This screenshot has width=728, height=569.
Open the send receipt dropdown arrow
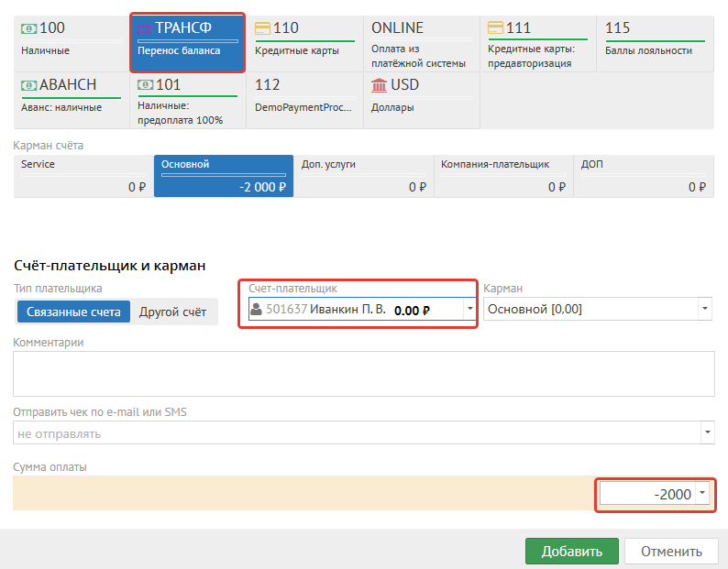pos(707,432)
